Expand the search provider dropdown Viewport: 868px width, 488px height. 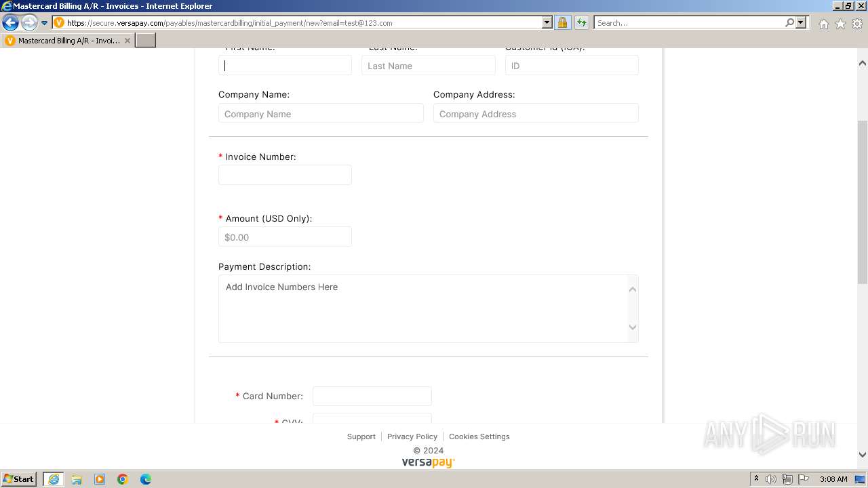coord(801,22)
